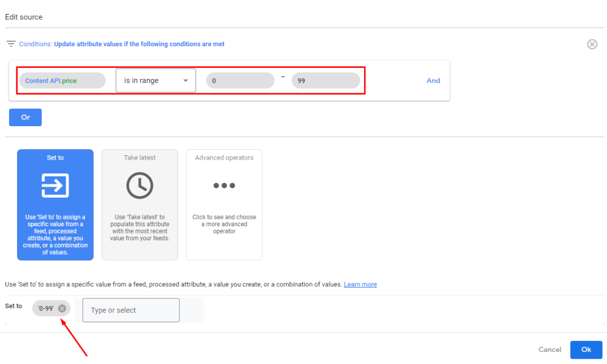The image size is (607, 364).
Task: Click the Set to arrow icon
Action: click(55, 186)
